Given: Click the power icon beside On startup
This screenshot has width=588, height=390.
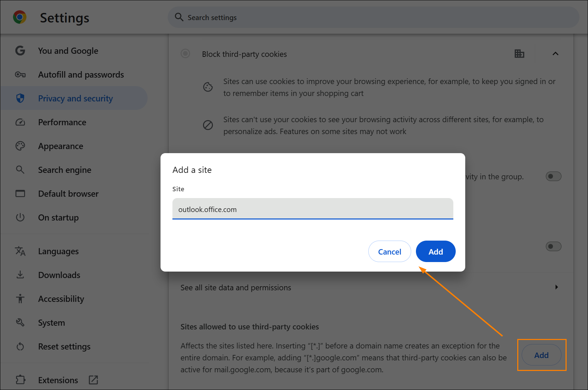Looking at the screenshot, I should (x=20, y=217).
